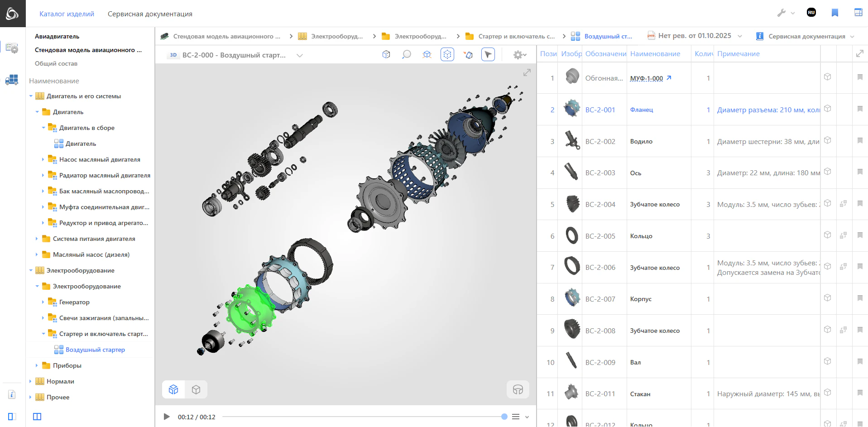868x427 pixels.
Task: Toggle bookmark flag for Фланец row
Action: [x=860, y=109]
